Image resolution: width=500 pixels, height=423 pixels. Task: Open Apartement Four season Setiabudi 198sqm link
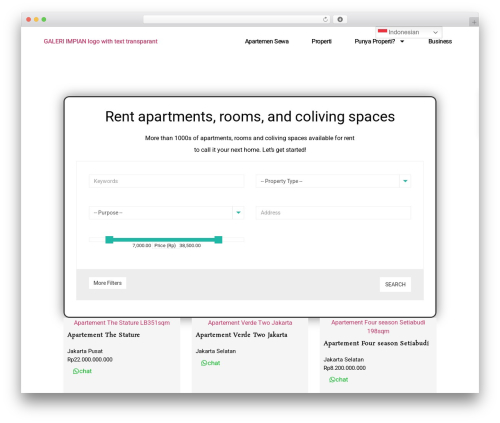pos(378,327)
